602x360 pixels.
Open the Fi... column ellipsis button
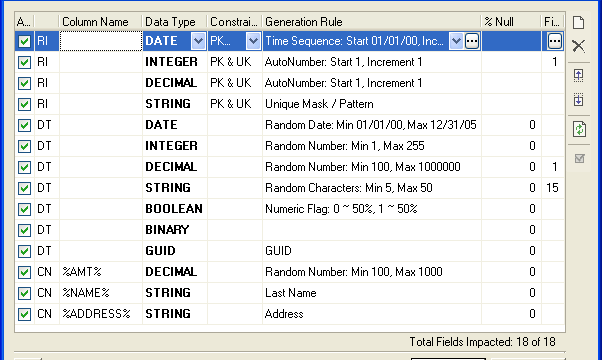click(x=555, y=41)
